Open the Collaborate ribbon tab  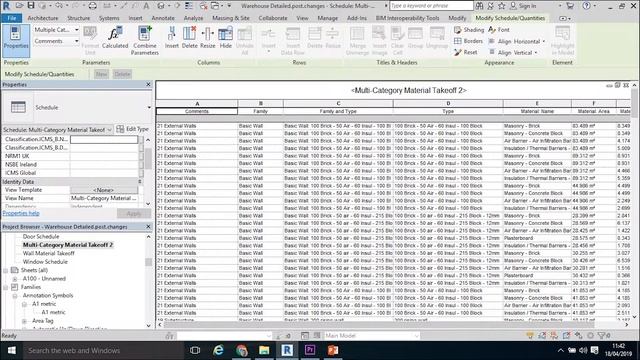click(x=273, y=18)
